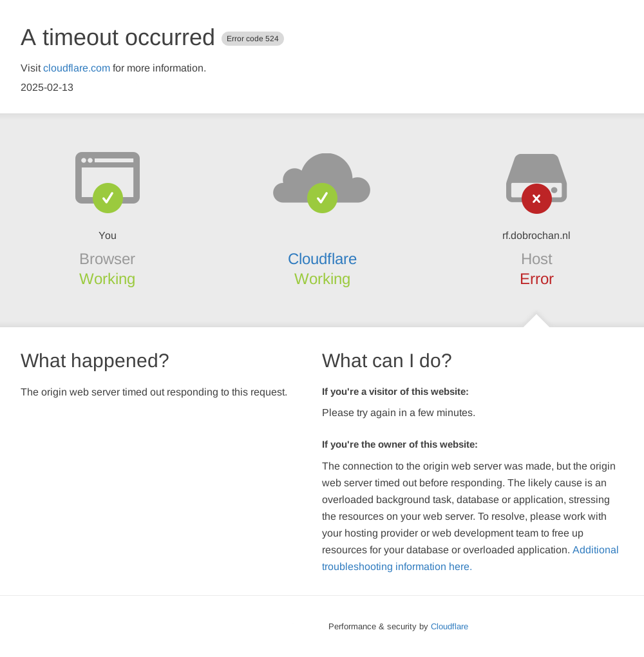Click the red X error badge
Viewport: 644px width, 657px height.
536,198
